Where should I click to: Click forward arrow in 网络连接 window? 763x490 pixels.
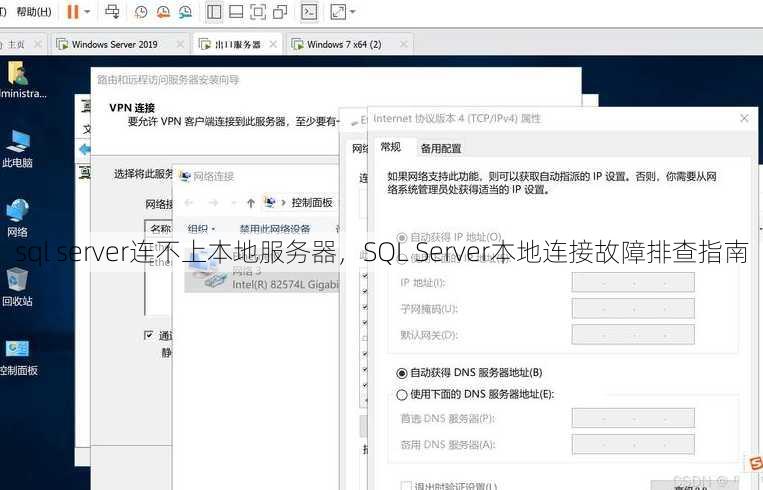click(x=213, y=203)
